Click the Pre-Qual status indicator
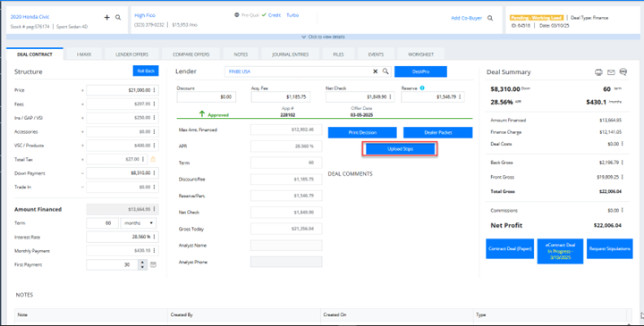The image size is (644, 326). coord(247,15)
